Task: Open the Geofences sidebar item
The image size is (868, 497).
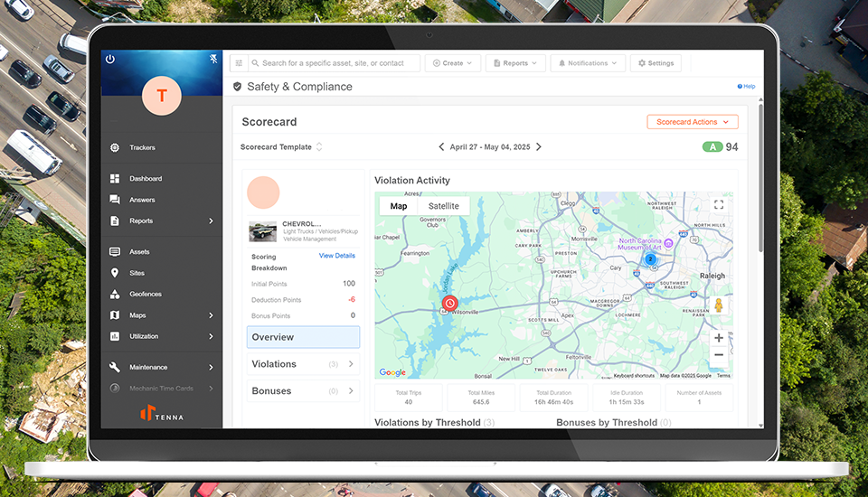Action: (x=145, y=294)
